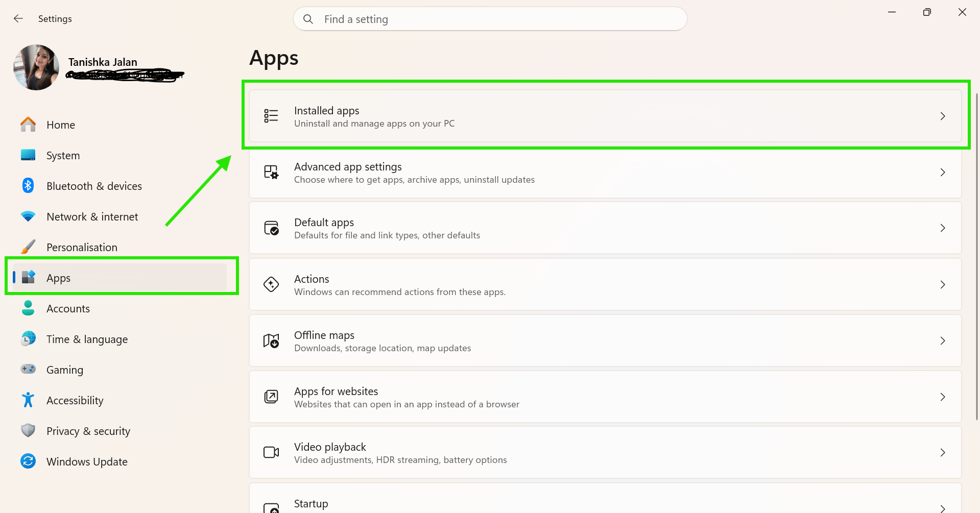Expand Installed apps chevron
Viewport: 980px width, 513px height.
943,116
